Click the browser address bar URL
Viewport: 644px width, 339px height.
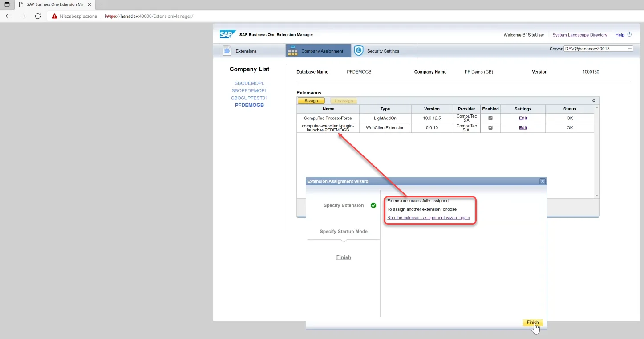click(x=149, y=16)
